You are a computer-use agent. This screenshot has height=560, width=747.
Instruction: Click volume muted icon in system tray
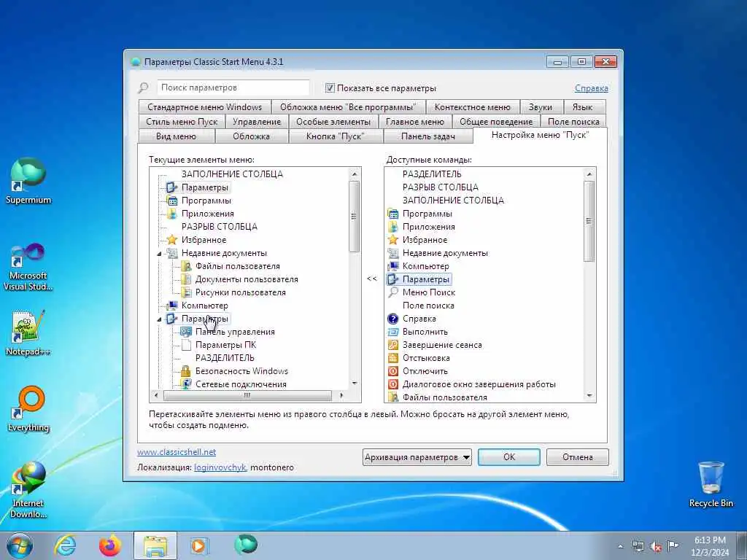(656, 546)
